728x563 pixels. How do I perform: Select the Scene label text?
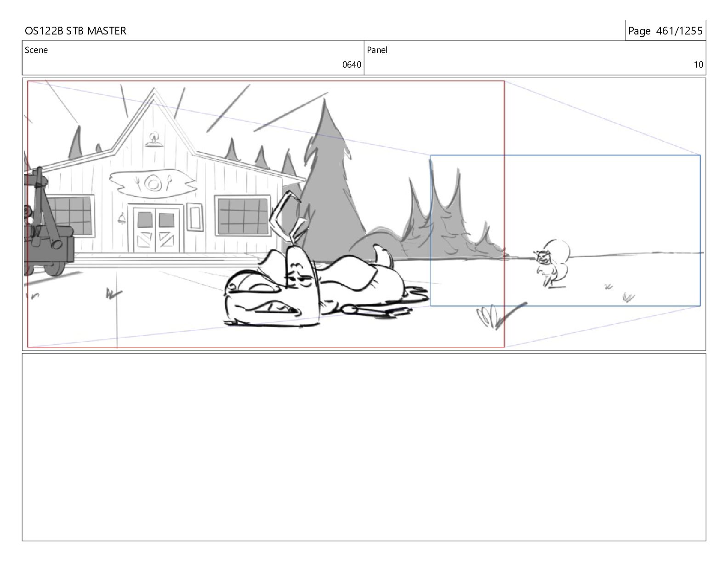click(x=36, y=50)
